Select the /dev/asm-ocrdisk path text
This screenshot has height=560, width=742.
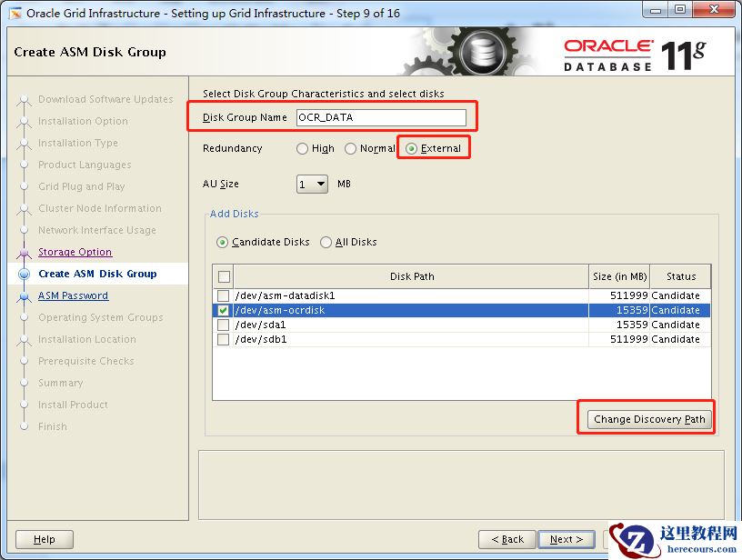tap(280, 310)
